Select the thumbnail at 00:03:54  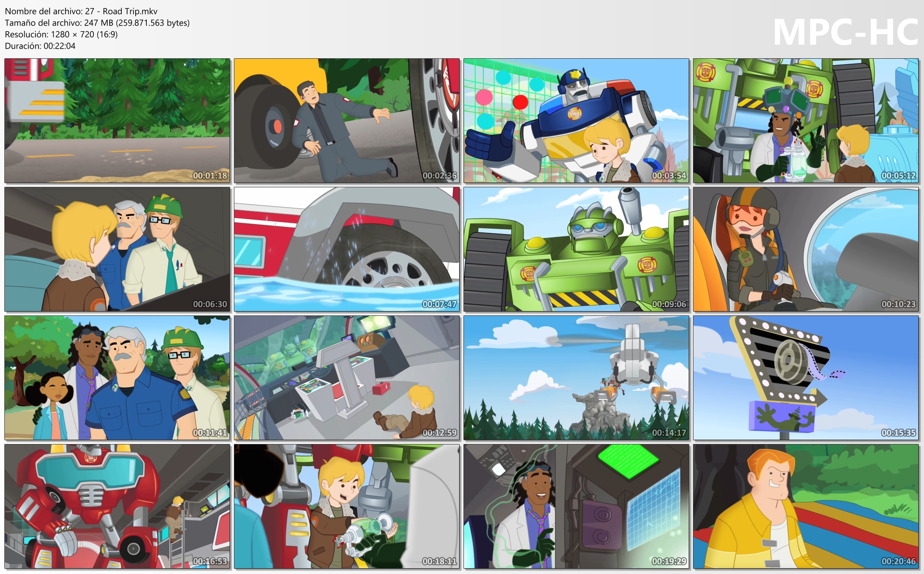[577, 121]
